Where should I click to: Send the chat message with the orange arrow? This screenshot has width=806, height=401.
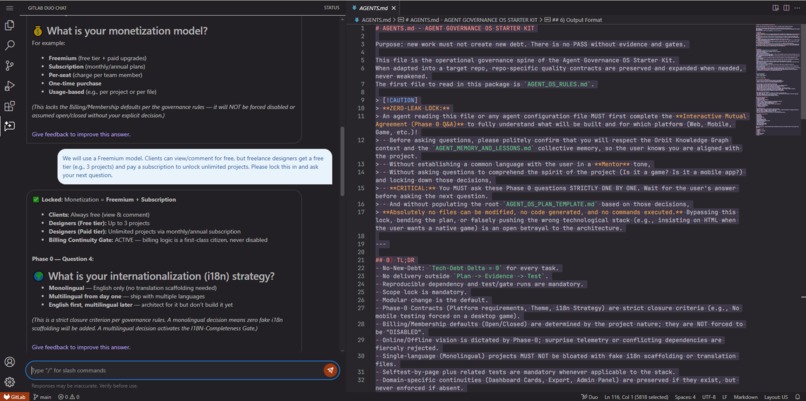(330, 370)
